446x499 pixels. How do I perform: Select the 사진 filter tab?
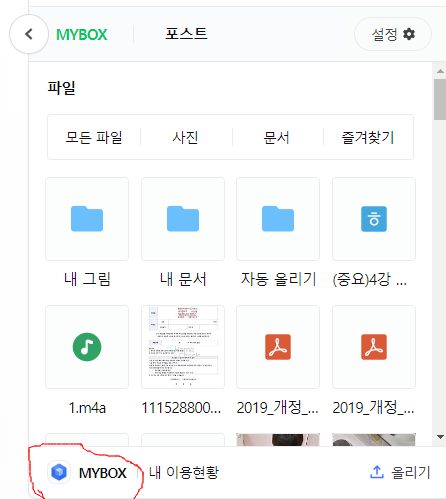point(185,137)
